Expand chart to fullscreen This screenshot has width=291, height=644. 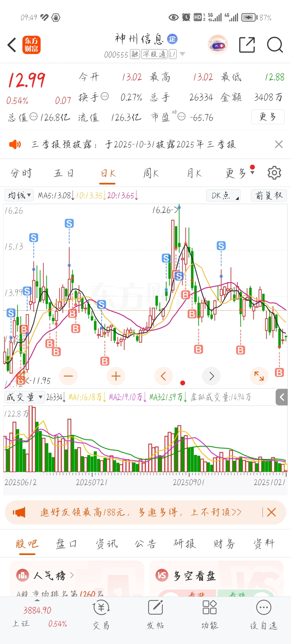pos(259,376)
